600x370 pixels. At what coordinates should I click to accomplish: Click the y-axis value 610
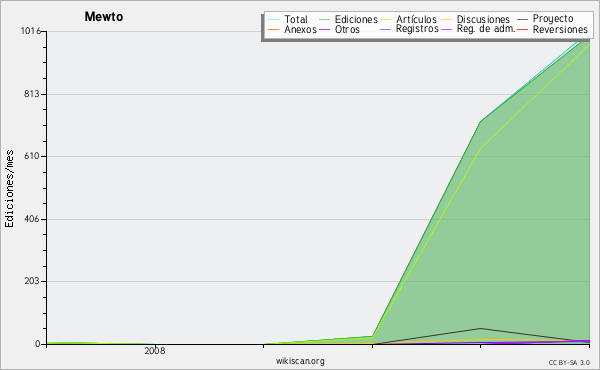click(x=32, y=156)
